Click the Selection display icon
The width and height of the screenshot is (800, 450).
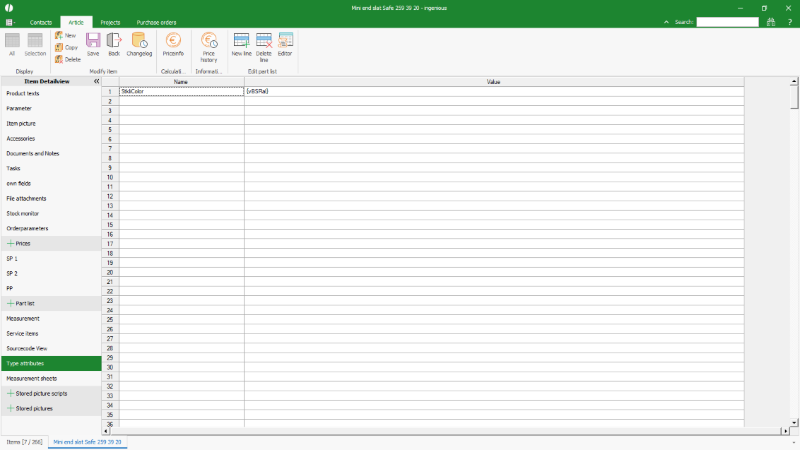pyautogui.click(x=35, y=44)
